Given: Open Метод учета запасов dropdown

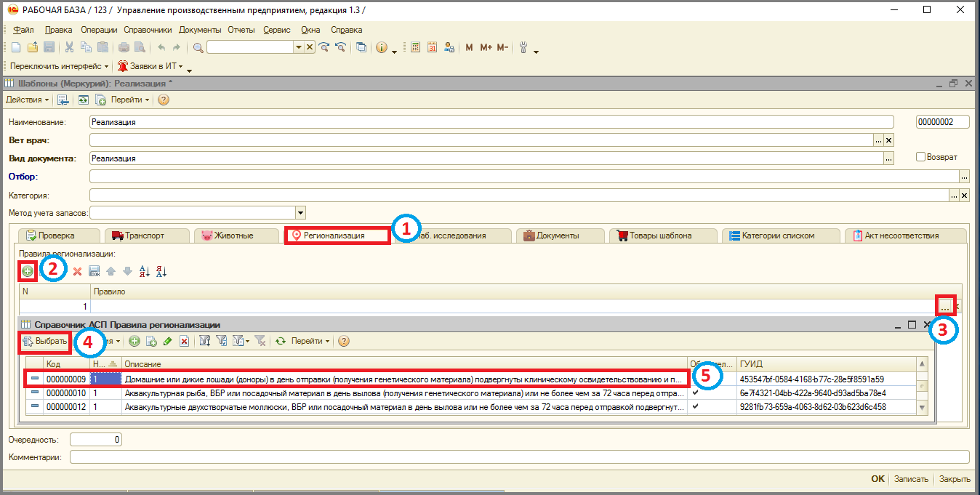Looking at the screenshot, I should [x=301, y=212].
